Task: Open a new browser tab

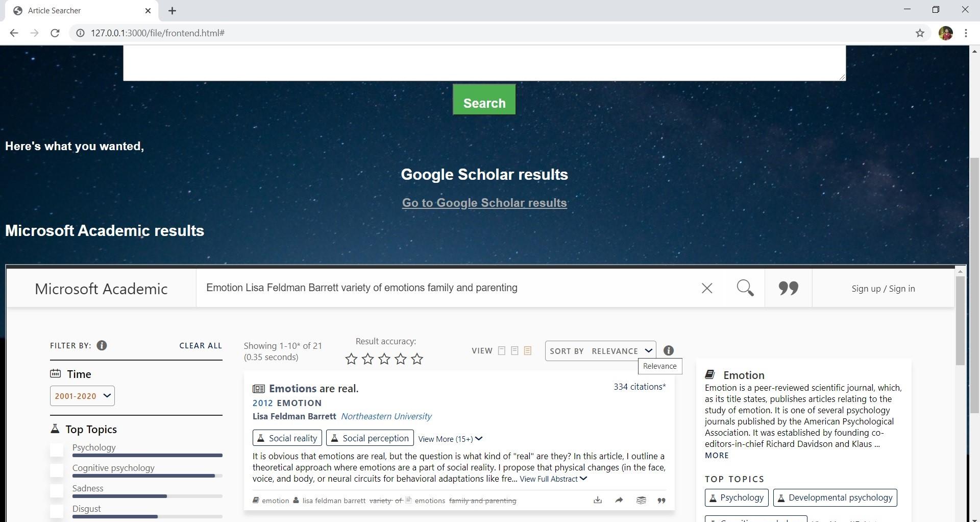Action: tap(173, 11)
